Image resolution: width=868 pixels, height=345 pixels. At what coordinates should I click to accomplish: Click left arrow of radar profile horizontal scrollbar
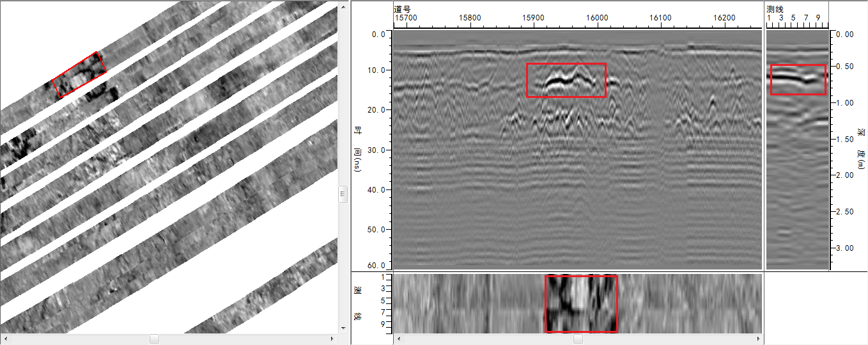pos(397,339)
